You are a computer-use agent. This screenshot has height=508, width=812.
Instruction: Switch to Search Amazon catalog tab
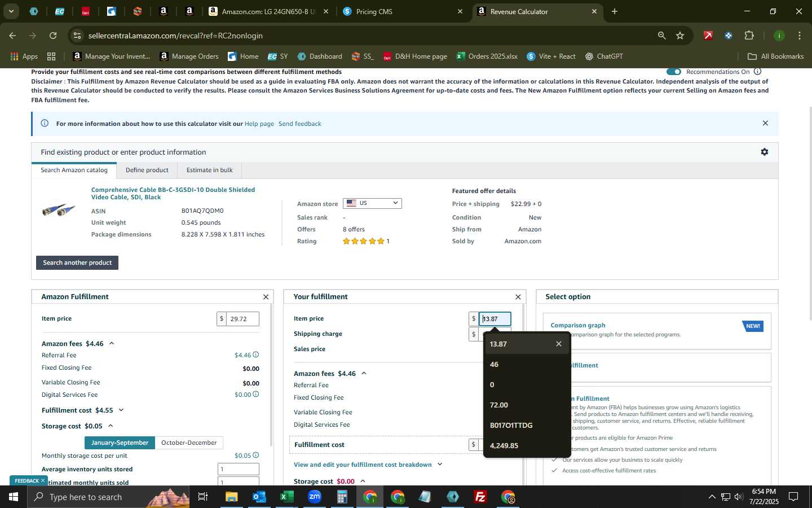74,170
